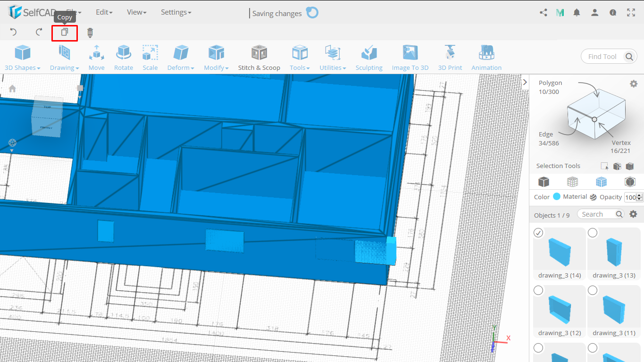Check the drawing_3 (11) object
Screen dimensions: 644x362
593,290
